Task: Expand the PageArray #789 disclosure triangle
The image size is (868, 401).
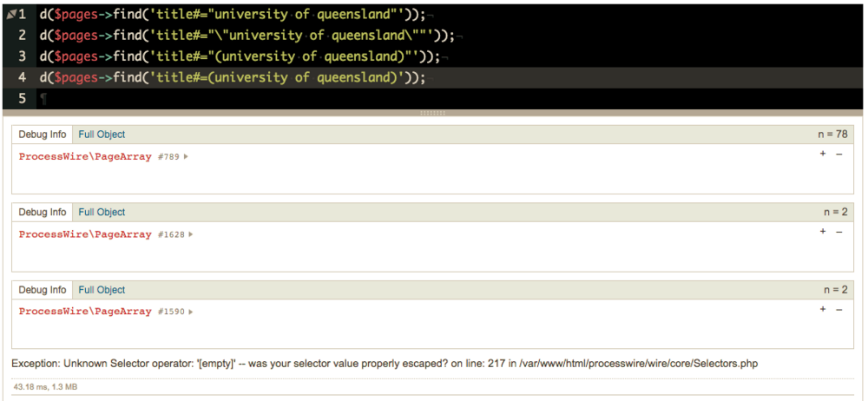Action: pyautogui.click(x=186, y=157)
